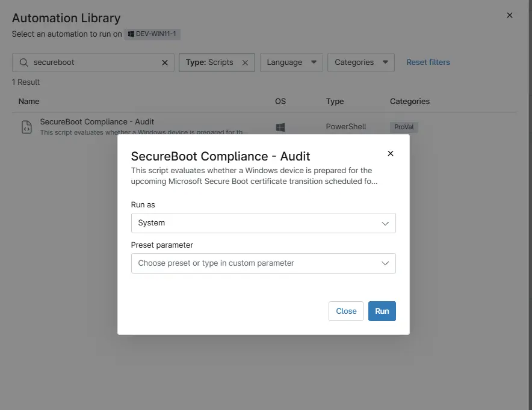The height and width of the screenshot is (410, 532).
Task: Clear the secureboot search text
Action: click(165, 63)
